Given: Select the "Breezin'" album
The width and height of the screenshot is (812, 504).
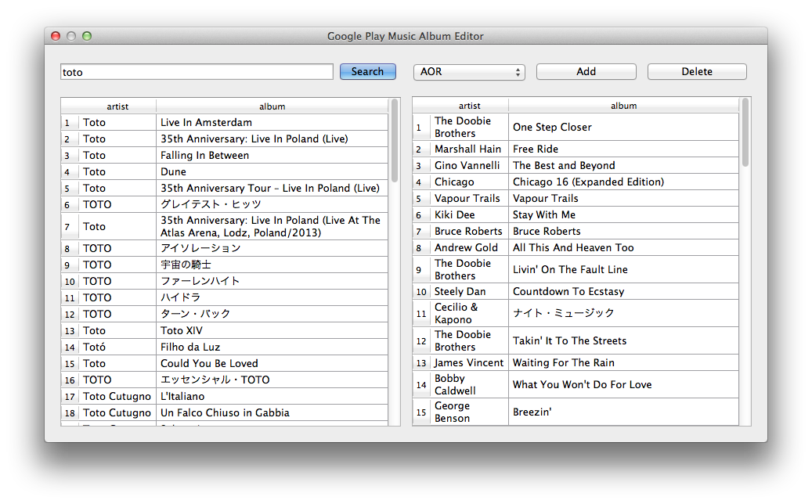Looking at the screenshot, I should click(623, 412).
